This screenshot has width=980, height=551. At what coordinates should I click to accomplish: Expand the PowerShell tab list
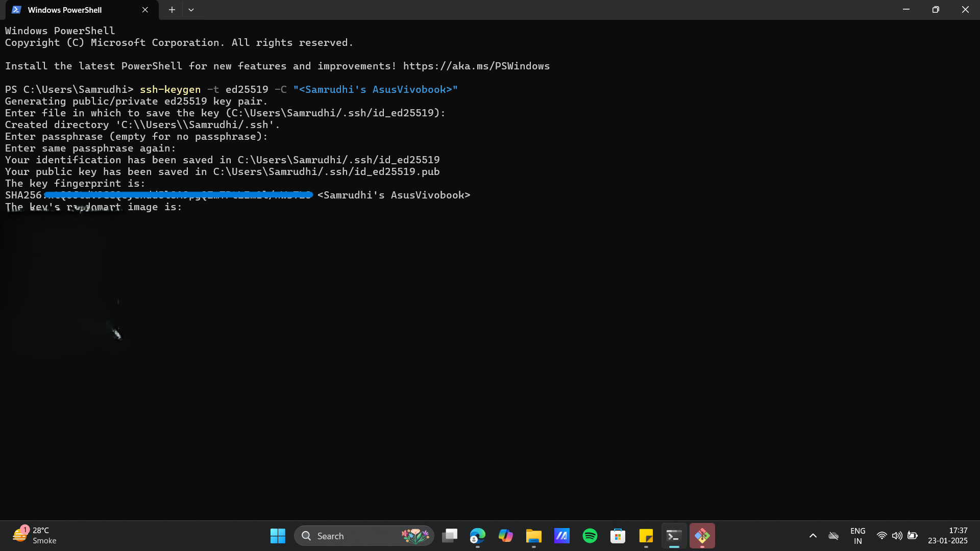tap(191, 9)
